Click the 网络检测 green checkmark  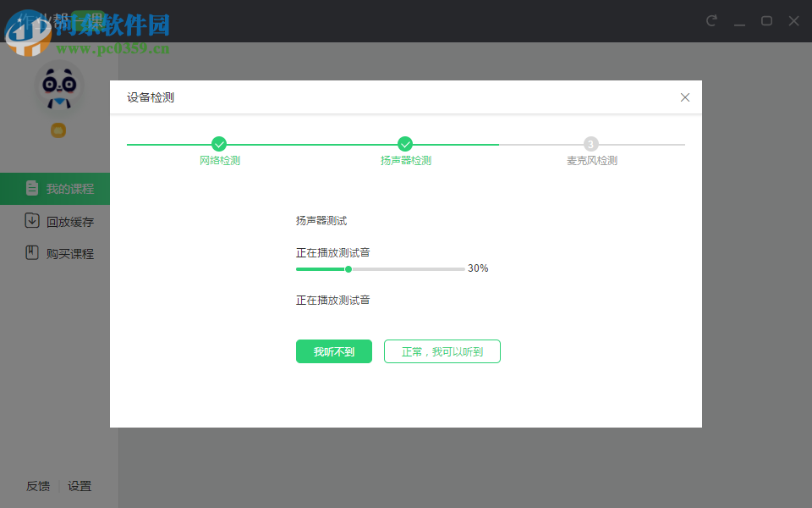[219, 144]
